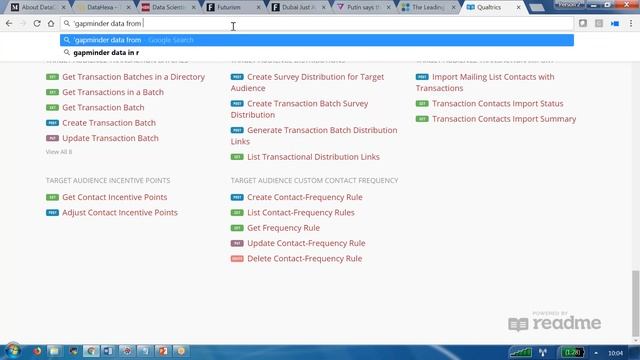
Task: Open the home page via the home icon
Action: (51, 24)
